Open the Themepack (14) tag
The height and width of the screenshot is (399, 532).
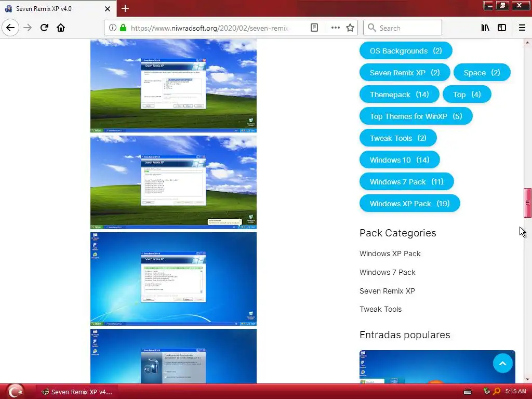point(400,95)
